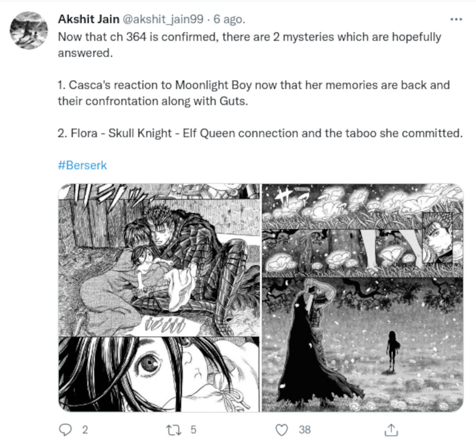The width and height of the screenshot is (476, 448).
Task: Click the share upload icon
Action: [x=390, y=429]
